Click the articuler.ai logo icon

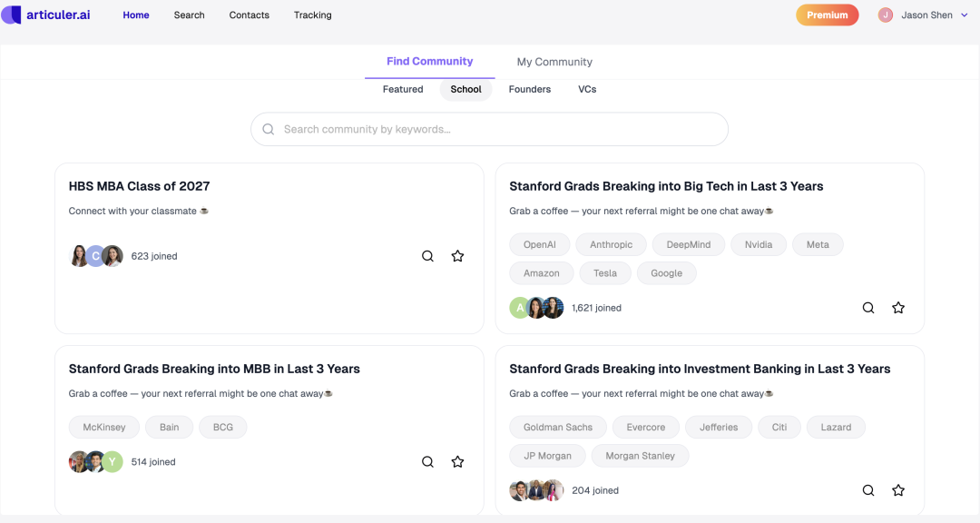(11, 15)
